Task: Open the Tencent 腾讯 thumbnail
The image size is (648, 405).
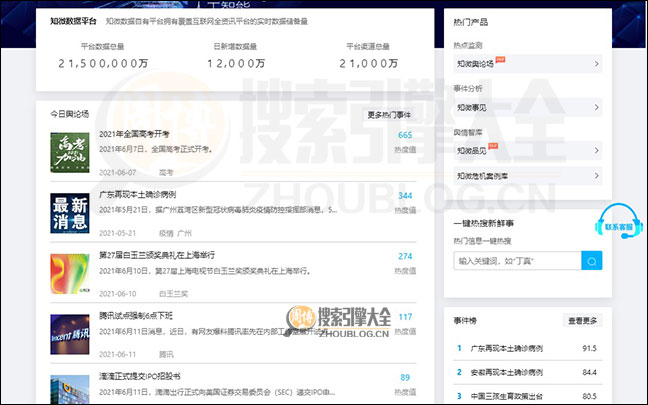Action: [x=70, y=334]
